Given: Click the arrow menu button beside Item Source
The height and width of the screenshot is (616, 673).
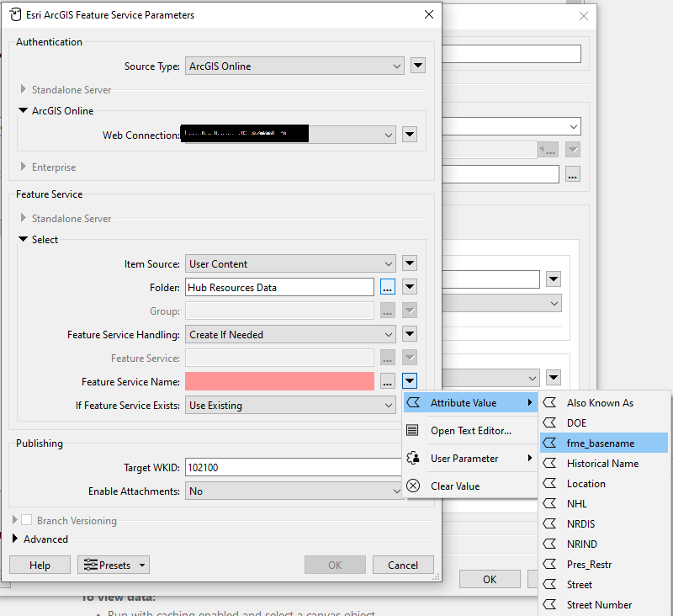Looking at the screenshot, I should (x=410, y=263).
